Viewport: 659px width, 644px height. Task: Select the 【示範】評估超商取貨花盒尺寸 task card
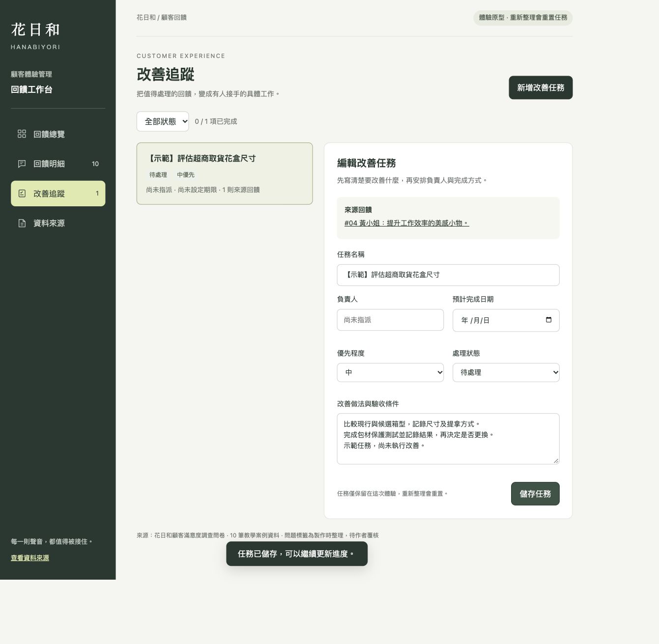[x=225, y=173]
